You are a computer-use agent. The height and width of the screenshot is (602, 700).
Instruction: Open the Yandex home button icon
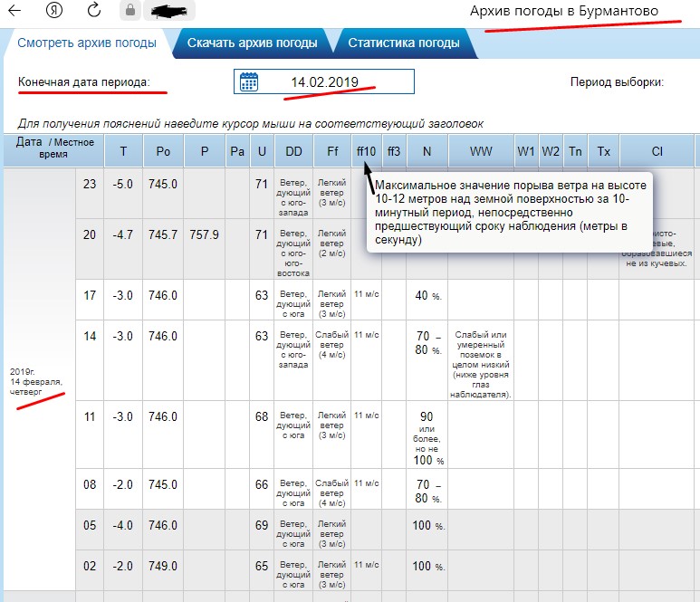coord(54,10)
